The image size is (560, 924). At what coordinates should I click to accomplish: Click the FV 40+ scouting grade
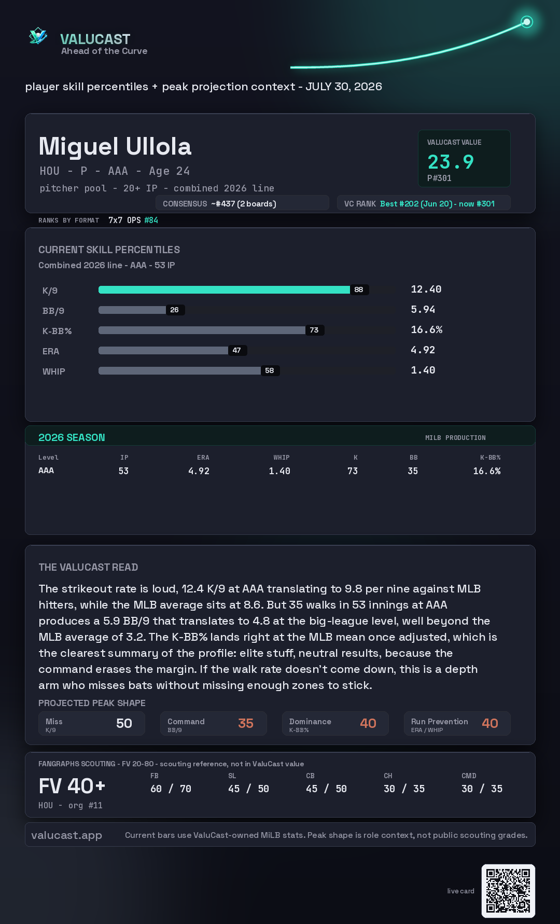[72, 787]
